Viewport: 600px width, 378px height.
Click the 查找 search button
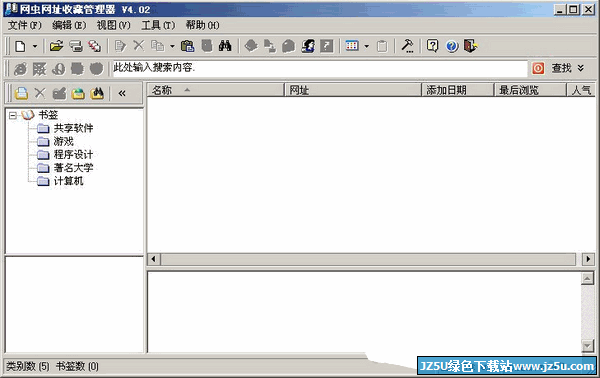click(x=561, y=68)
